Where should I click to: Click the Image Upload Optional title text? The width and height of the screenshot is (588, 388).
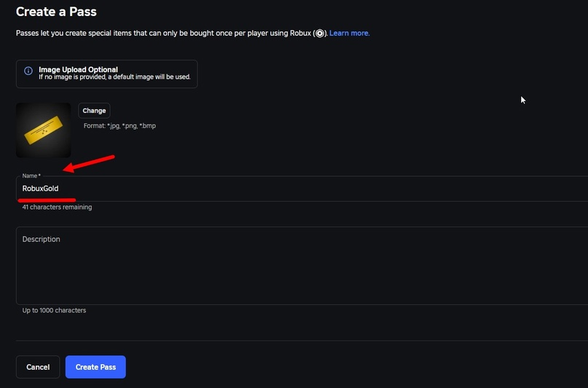pyautogui.click(x=78, y=70)
